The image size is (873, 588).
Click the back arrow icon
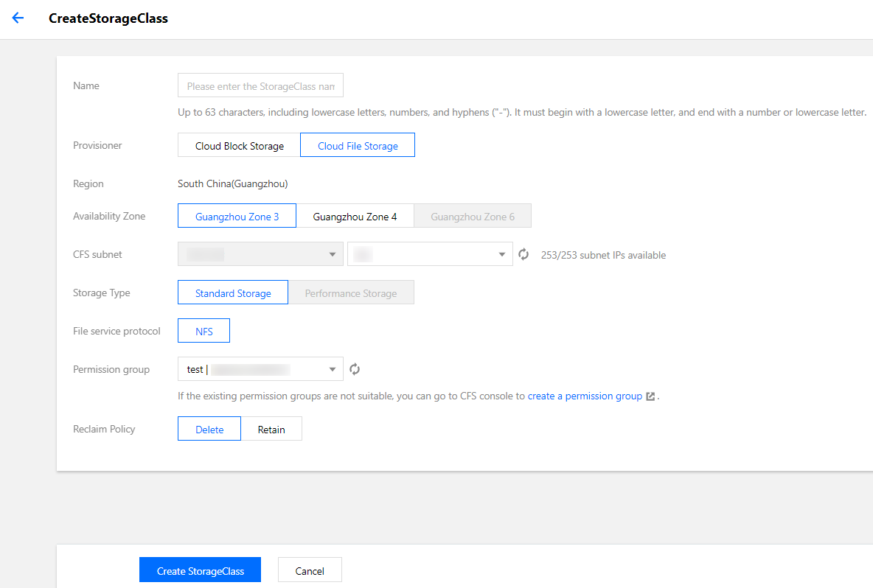tap(18, 18)
